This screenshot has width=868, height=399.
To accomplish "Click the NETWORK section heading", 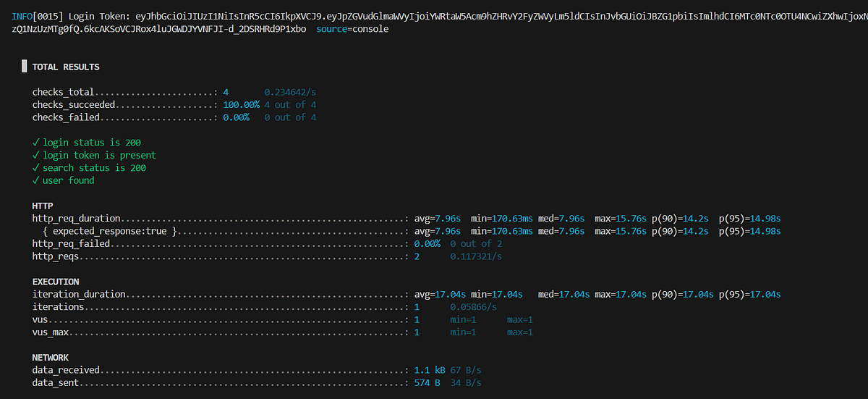I will coord(51,358).
